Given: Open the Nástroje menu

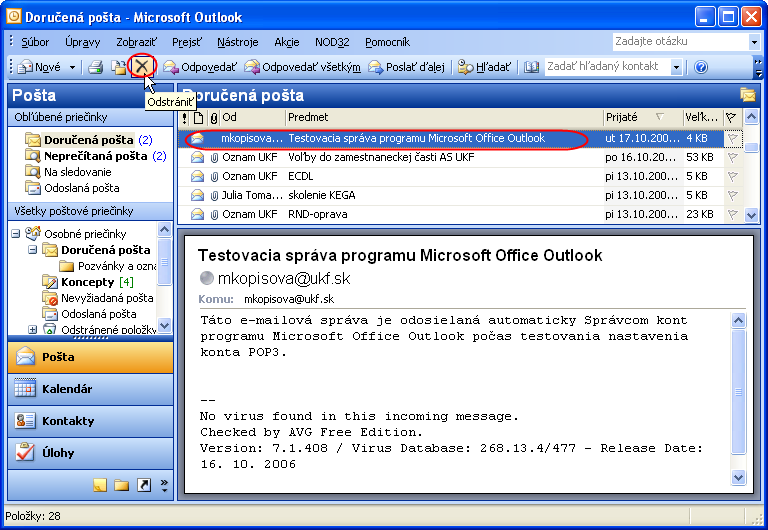Looking at the screenshot, I should click(238, 42).
